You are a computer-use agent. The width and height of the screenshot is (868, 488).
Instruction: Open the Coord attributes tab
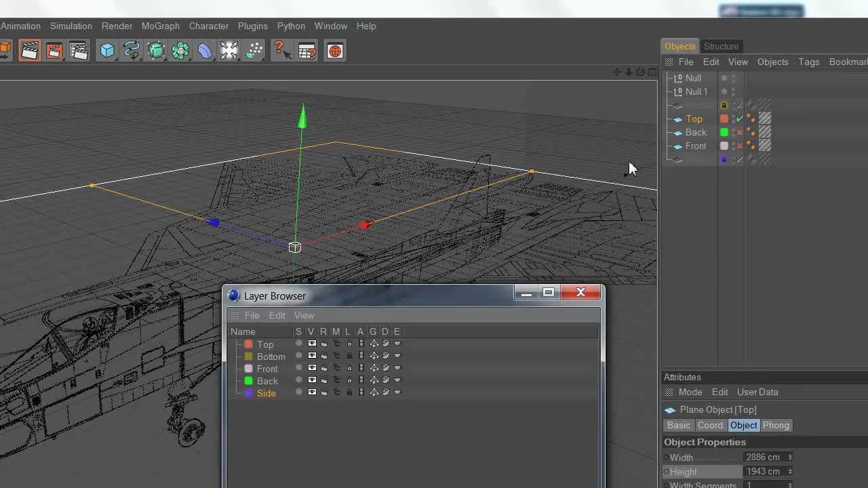[710, 425]
